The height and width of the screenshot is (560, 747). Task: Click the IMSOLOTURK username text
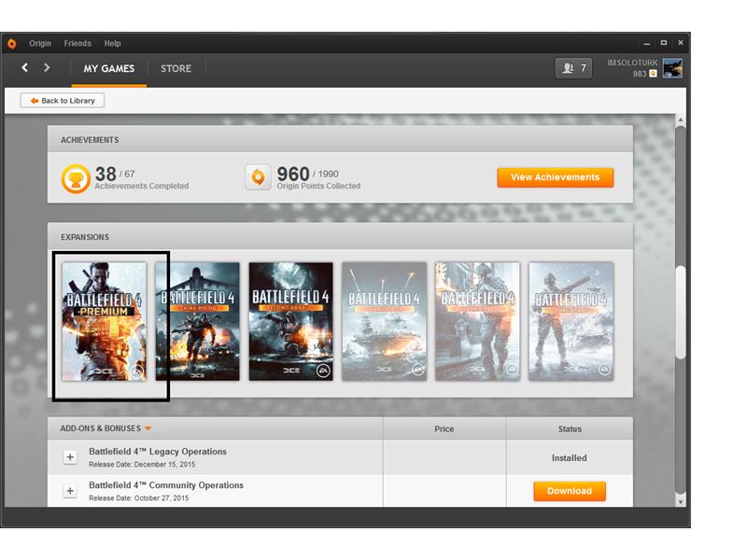pos(632,63)
